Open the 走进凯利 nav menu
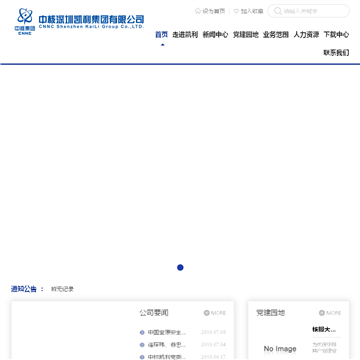The width and height of the screenshot is (360, 360). pyautogui.click(x=185, y=34)
